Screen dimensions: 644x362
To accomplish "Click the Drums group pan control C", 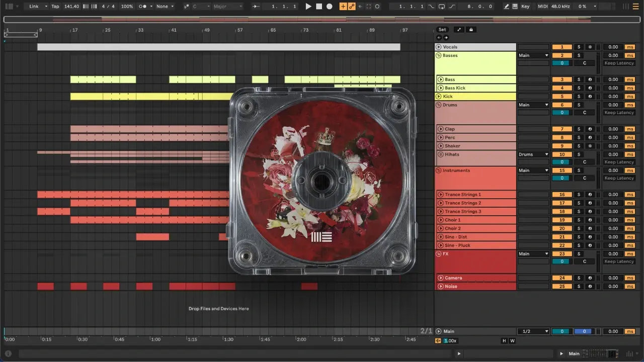I will pyautogui.click(x=584, y=113).
